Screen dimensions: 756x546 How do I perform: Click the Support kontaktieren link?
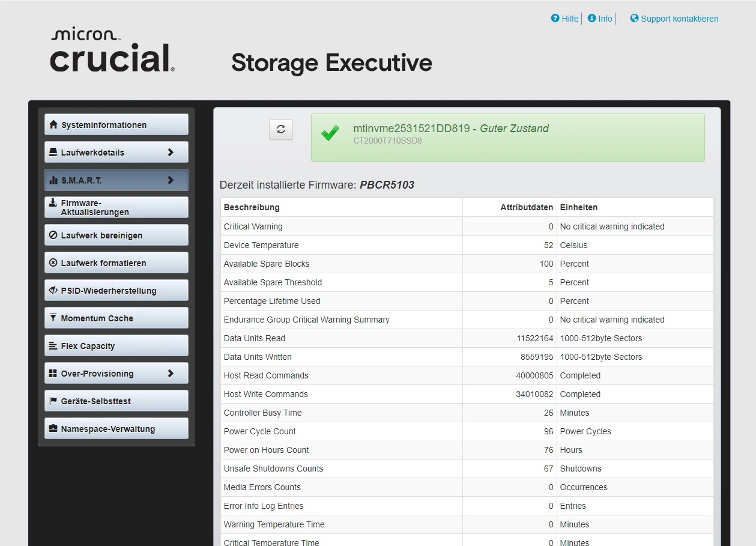click(679, 19)
